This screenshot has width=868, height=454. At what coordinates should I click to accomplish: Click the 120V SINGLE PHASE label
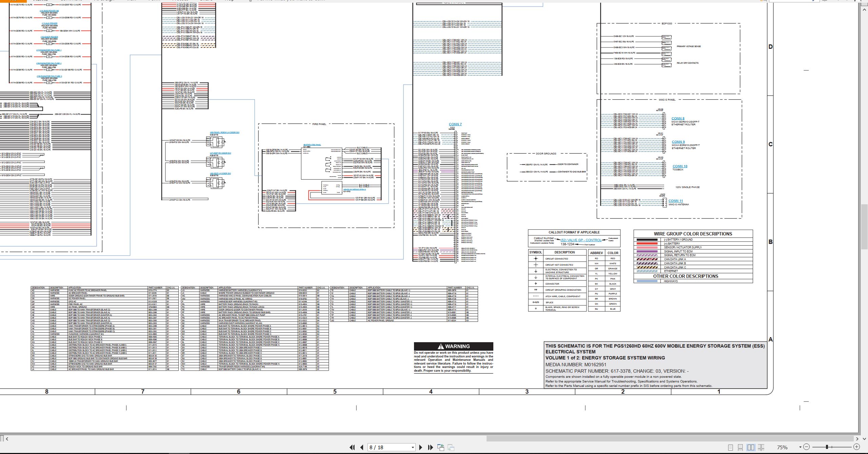coord(687,187)
